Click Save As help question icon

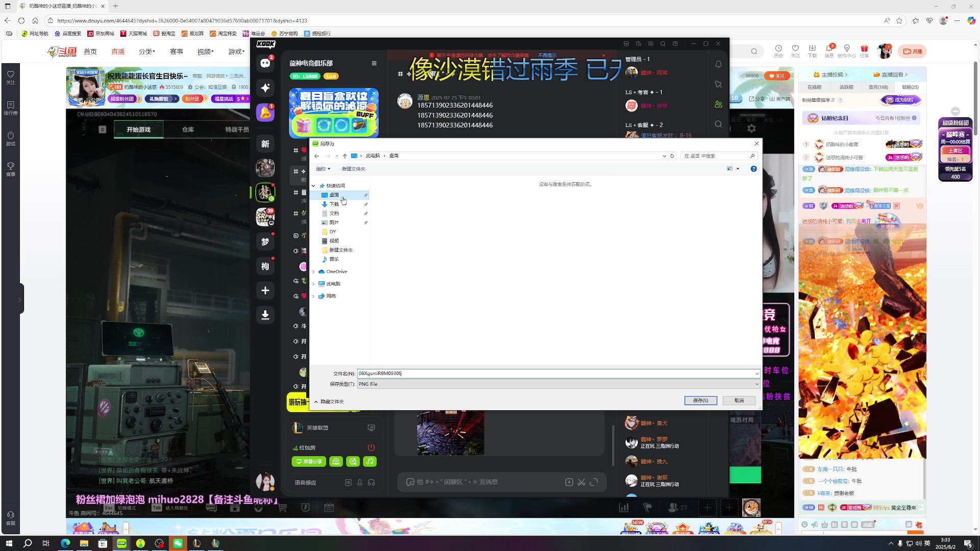(753, 169)
